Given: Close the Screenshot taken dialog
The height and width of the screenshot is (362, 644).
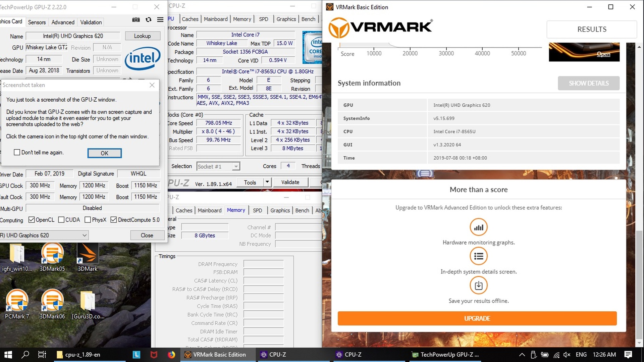Looking at the screenshot, I should pyautogui.click(x=152, y=85).
